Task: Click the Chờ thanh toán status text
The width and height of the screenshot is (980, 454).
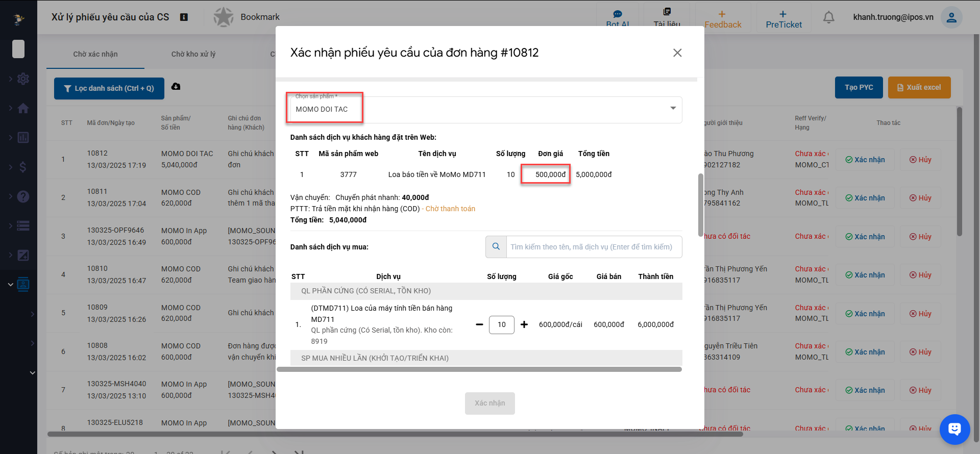Action: (x=450, y=209)
